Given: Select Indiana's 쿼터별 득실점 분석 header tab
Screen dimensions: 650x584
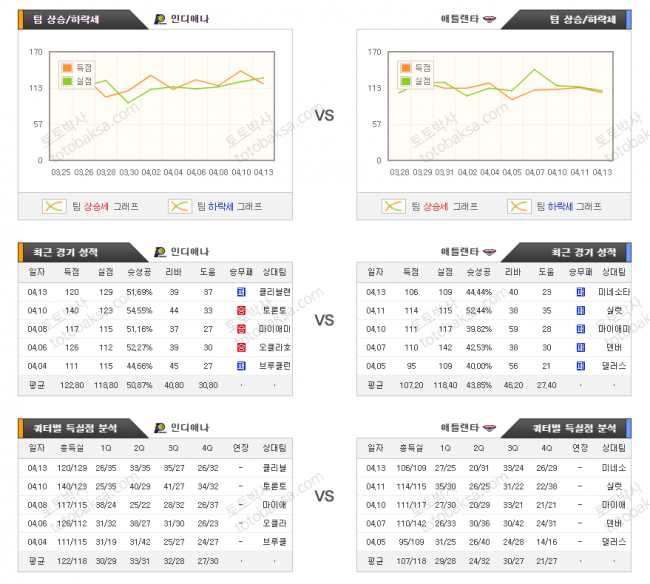Looking at the screenshot, I should click(75, 427).
